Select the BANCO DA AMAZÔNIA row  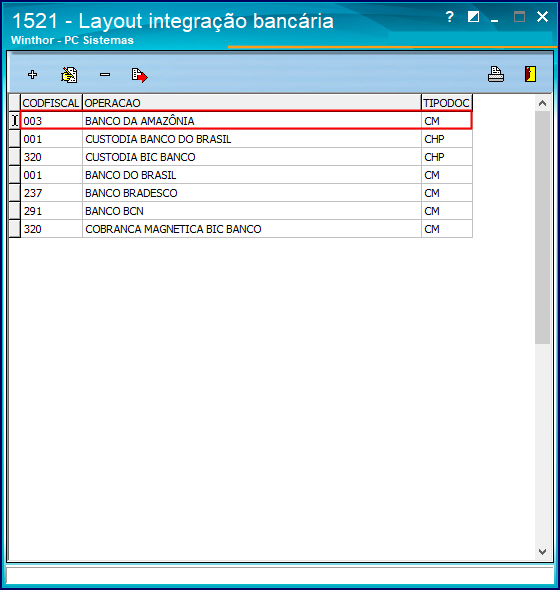coord(246,121)
